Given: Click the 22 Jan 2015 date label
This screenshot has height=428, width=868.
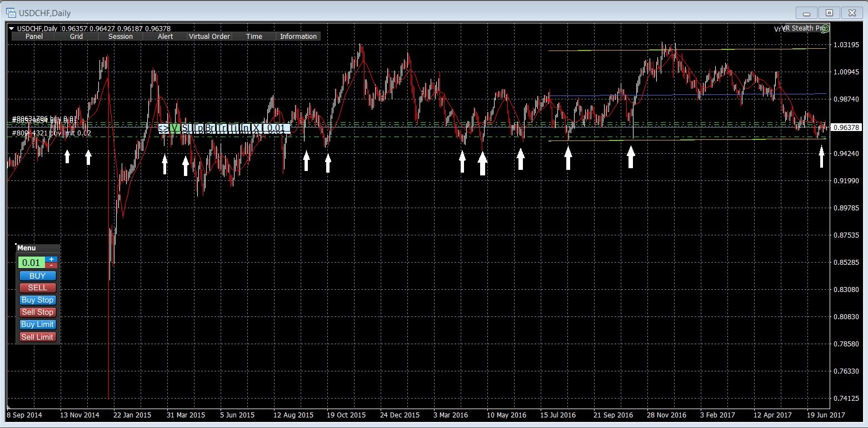Looking at the screenshot, I should click(x=132, y=415).
